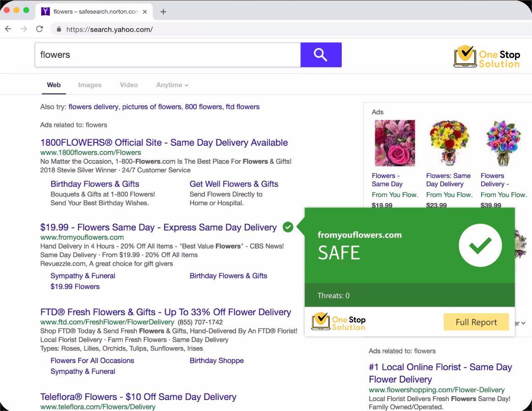Click the flowers search input field
532x411 pixels.
pyautogui.click(x=167, y=55)
